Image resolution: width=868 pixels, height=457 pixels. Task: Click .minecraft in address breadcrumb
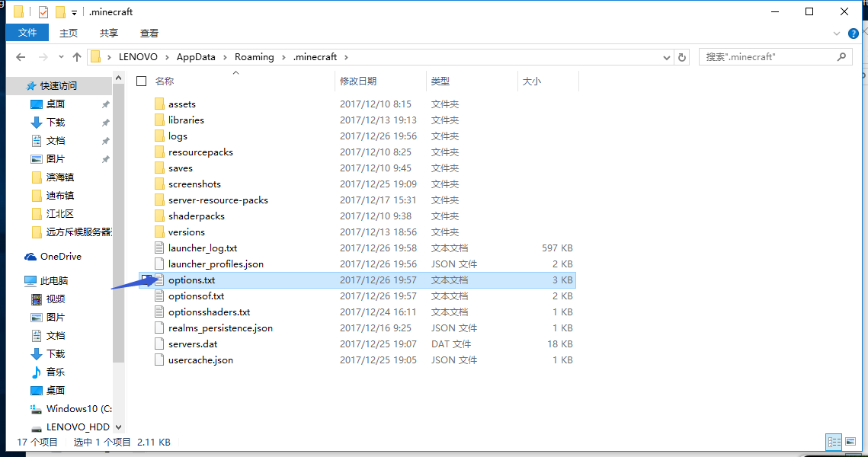pyautogui.click(x=315, y=57)
